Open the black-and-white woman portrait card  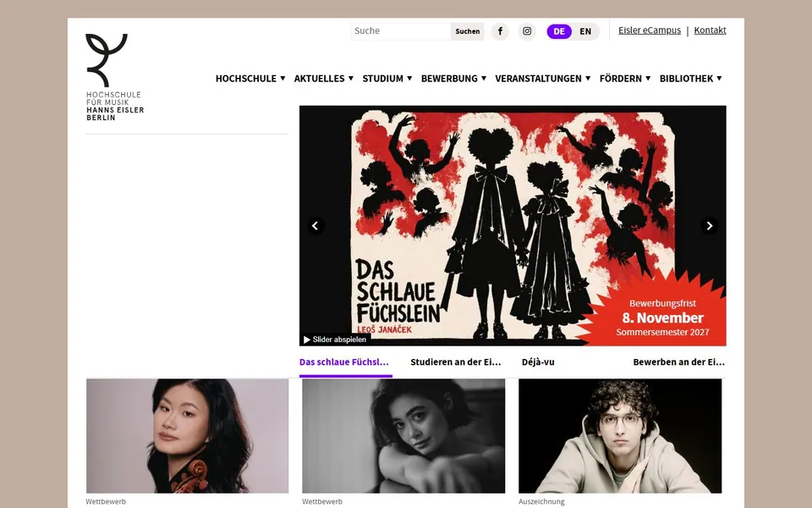click(403, 436)
